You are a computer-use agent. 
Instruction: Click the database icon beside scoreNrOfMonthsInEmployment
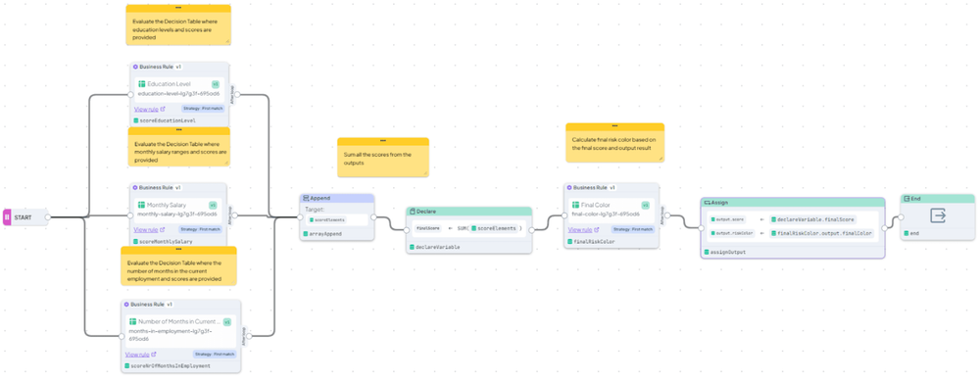(x=127, y=365)
